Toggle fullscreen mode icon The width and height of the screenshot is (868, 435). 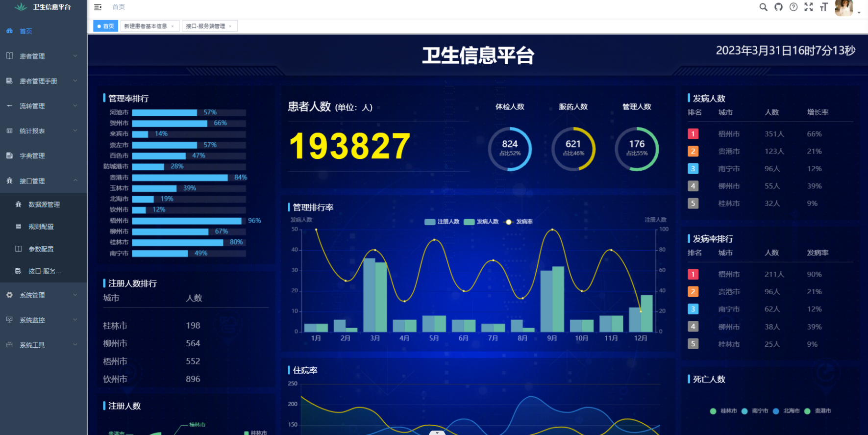click(x=809, y=7)
